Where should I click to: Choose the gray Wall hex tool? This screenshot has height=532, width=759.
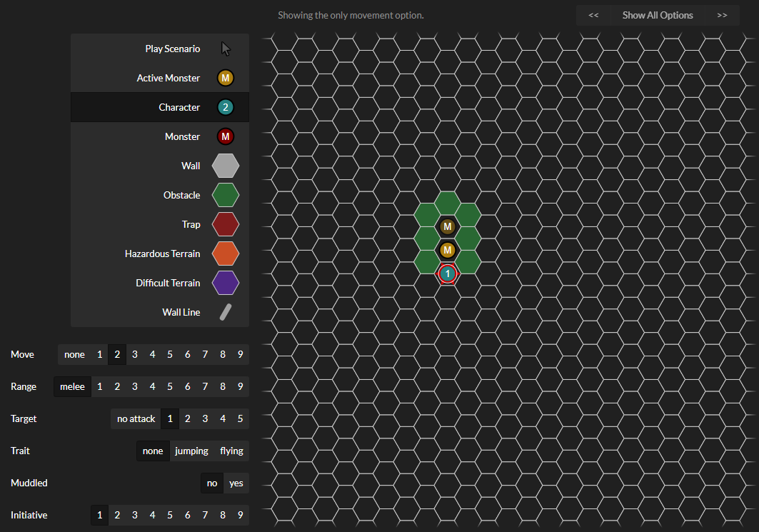click(226, 166)
